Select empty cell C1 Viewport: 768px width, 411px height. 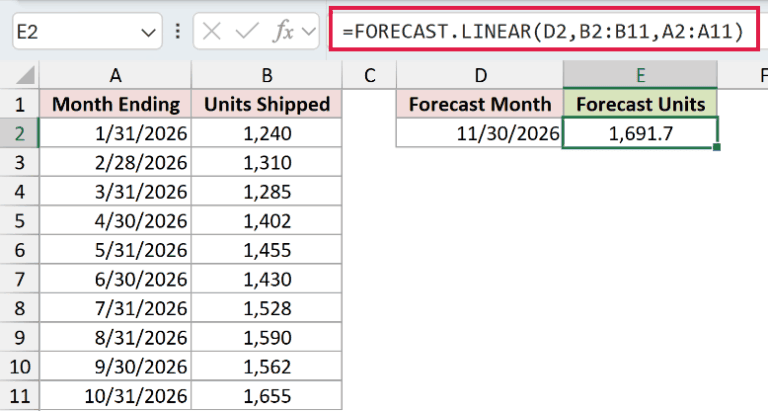(369, 104)
